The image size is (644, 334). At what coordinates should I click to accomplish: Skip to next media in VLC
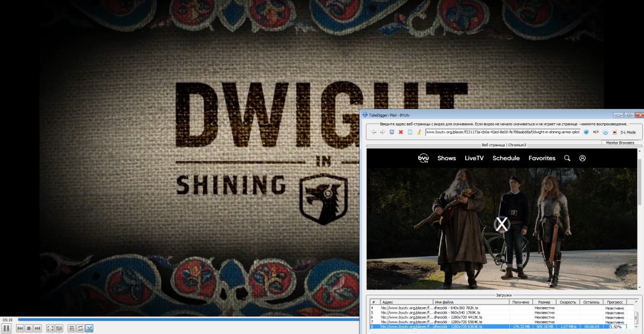pyautogui.click(x=38, y=328)
